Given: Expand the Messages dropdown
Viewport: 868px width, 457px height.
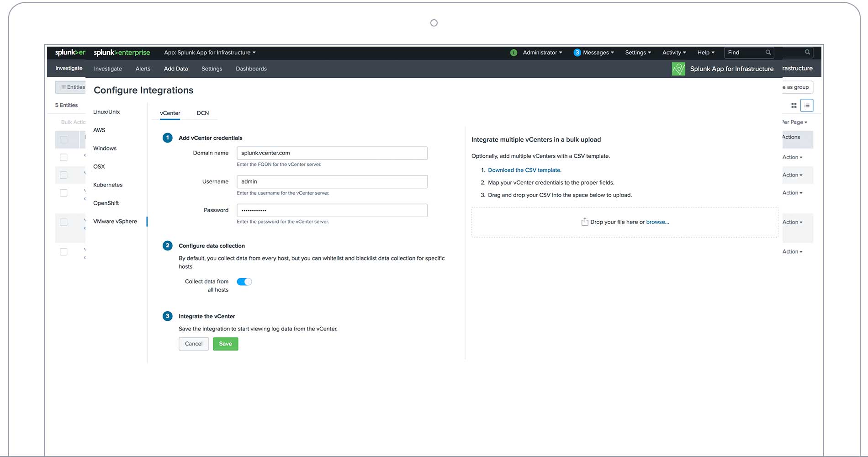Looking at the screenshot, I should click(x=598, y=53).
